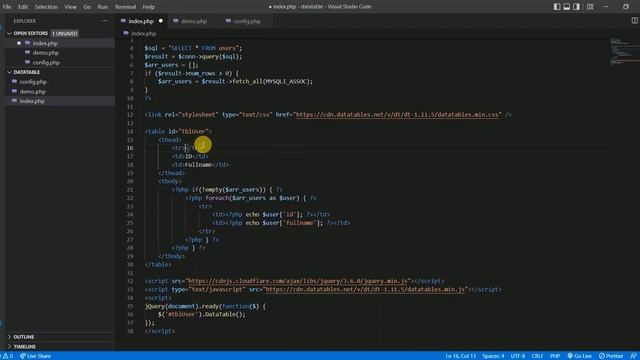Click the code minimap
The width and height of the screenshot is (640, 360).
(x=624, y=51)
